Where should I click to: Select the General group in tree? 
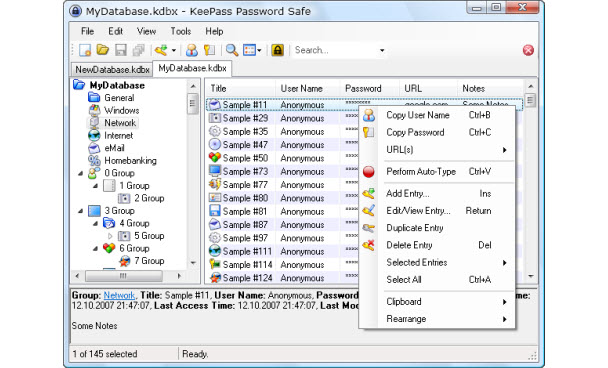pos(119,98)
